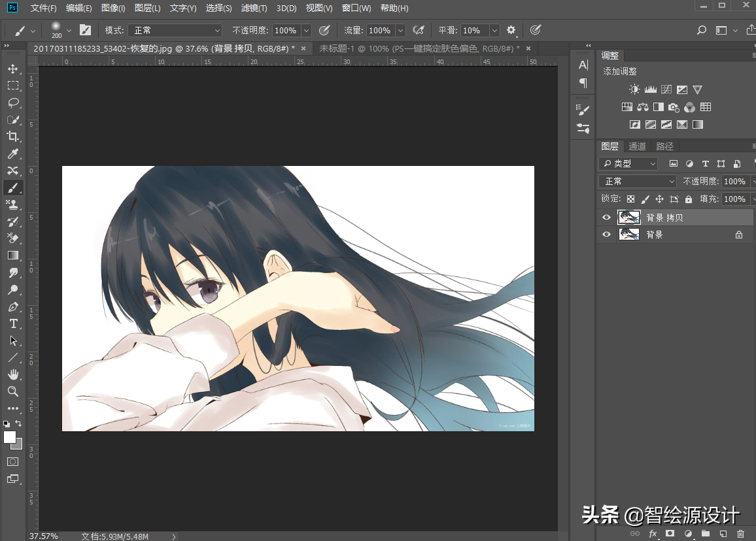This screenshot has height=541, width=756.
Task: Open the 图像(I) menu
Action: click(113, 8)
